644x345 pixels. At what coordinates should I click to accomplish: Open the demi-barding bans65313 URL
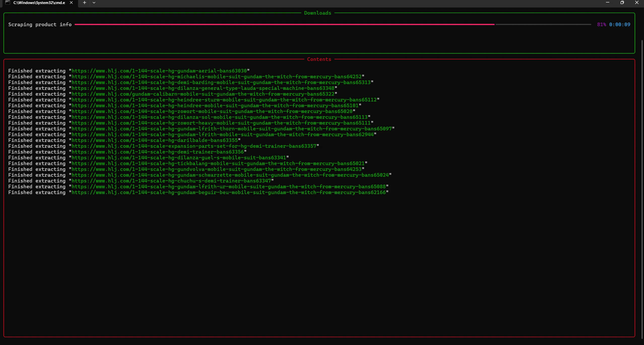click(221, 82)
